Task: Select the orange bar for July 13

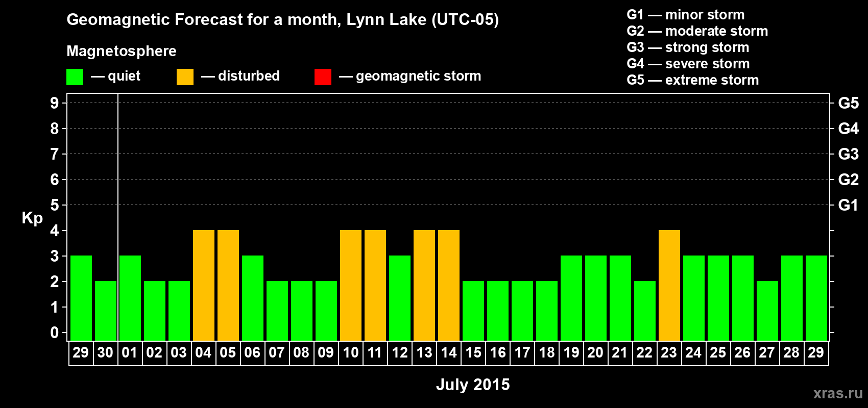Action: point(424,286)
